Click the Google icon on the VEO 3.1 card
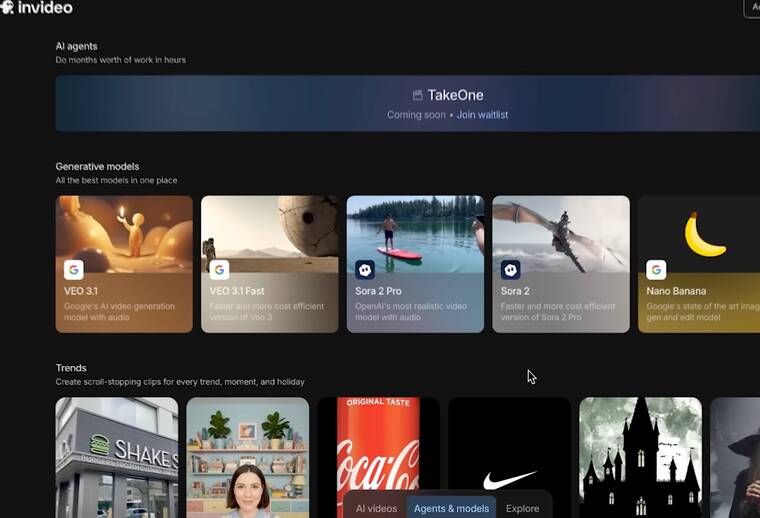Image resolution: width=760 pixels, height=518 pixels. click(x=74, y=270)
